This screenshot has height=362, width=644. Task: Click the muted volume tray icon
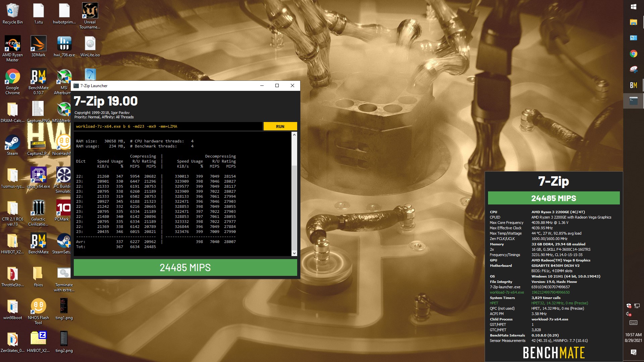(x=629, y=314)
